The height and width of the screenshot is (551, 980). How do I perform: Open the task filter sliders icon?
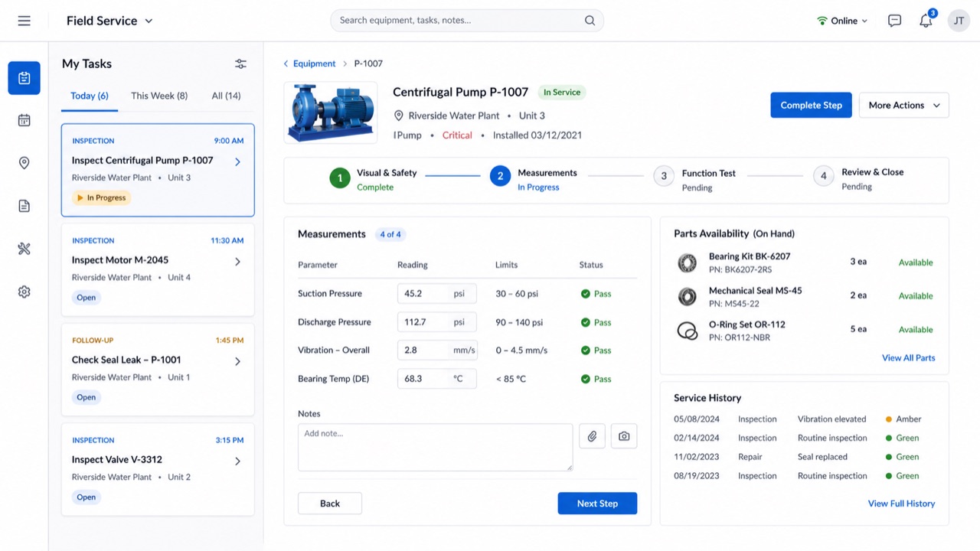(240, 64)
